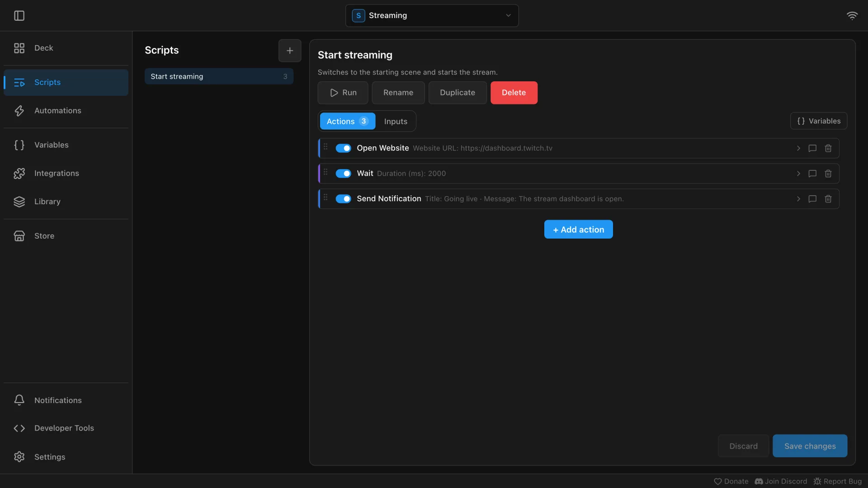868x488 pixels.
Task: Expand the Wait action details
Action: [x=798, y=174]
